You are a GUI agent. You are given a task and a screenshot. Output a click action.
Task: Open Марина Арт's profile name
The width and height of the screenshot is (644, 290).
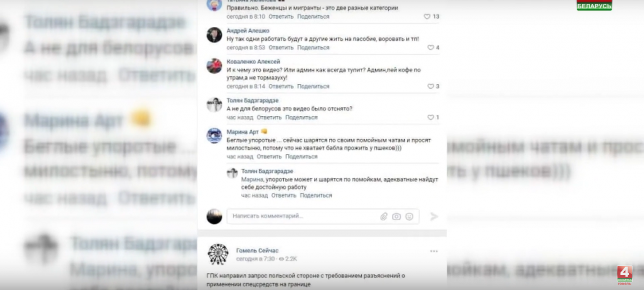coord(243,132)
